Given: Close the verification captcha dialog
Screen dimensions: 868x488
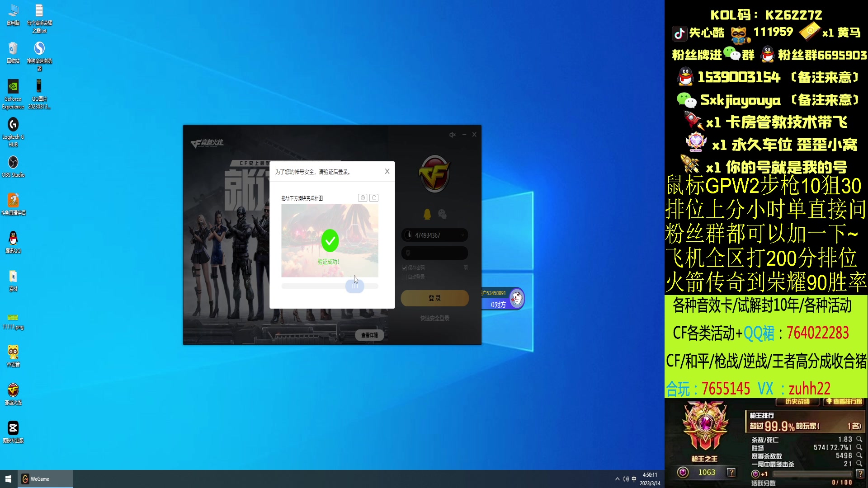Looking at the screenshot, I should click(387, 171).
